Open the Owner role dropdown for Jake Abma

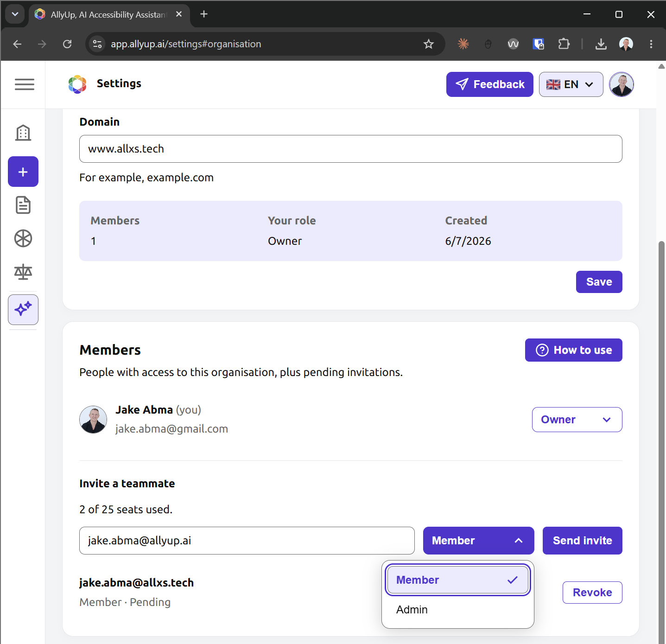tap(577, 420)
